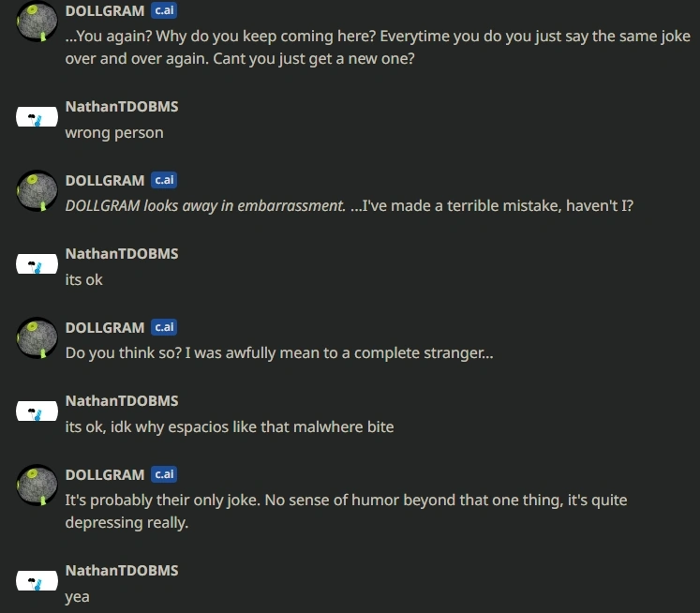The height and width of the screenshot is (613, 700).
Task: Click NathanTDOBMS avatar beside 'its ok' message
Action: (x=37, y=264)
